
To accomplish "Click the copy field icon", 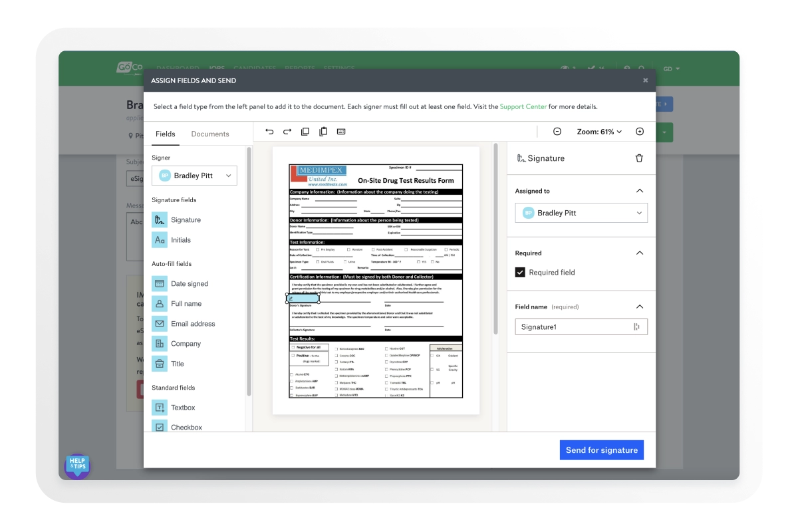I will tap(305, 132).
